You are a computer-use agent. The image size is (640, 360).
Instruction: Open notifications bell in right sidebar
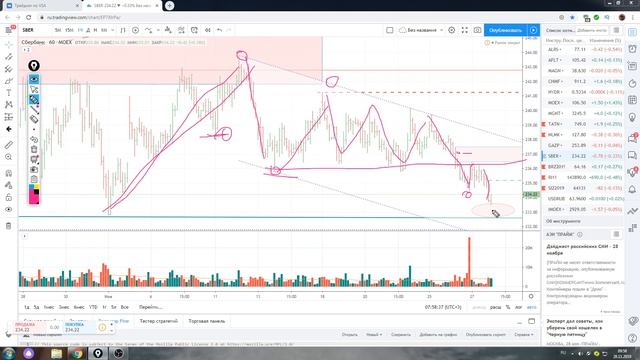coord(632,189)
